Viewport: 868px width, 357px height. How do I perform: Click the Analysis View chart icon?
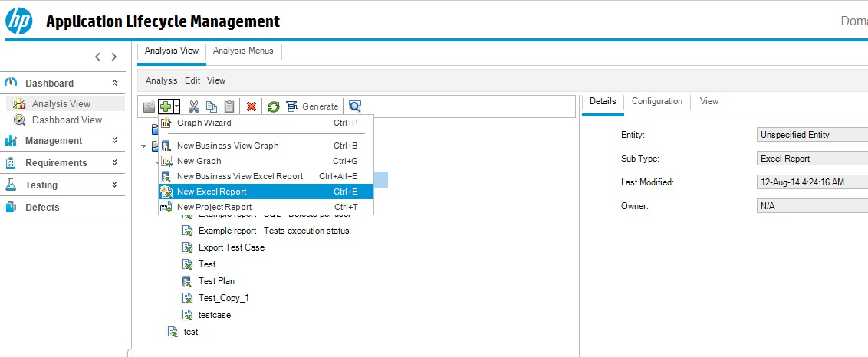19,104
